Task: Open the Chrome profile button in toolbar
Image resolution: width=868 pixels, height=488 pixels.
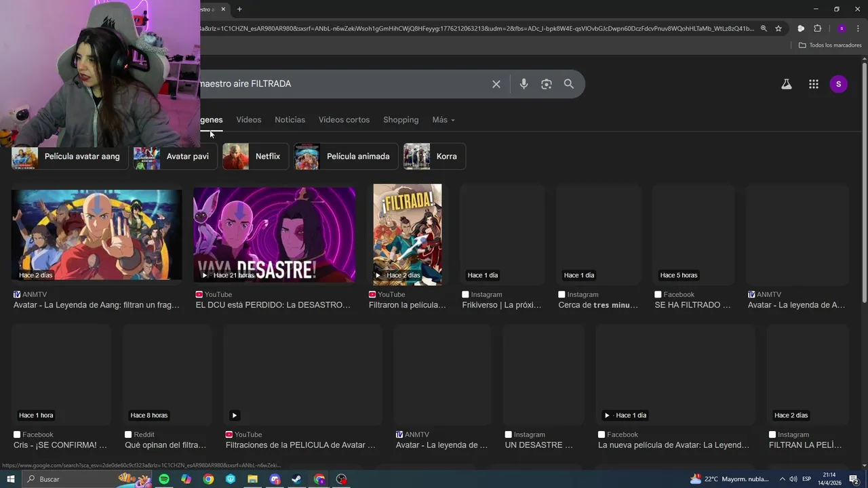Action: (x=842, y=28)
